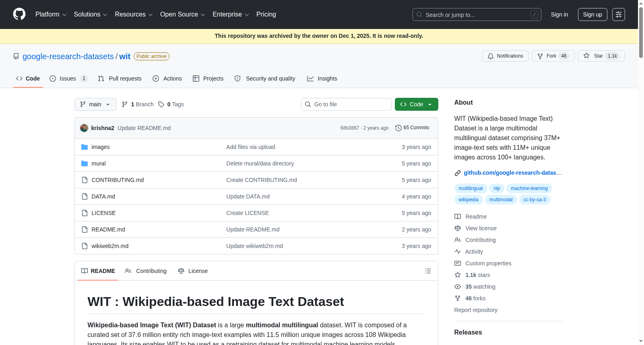Click the CONTRIBUTING.md file icon
The image size is (644, 345).
pos(85,180)
